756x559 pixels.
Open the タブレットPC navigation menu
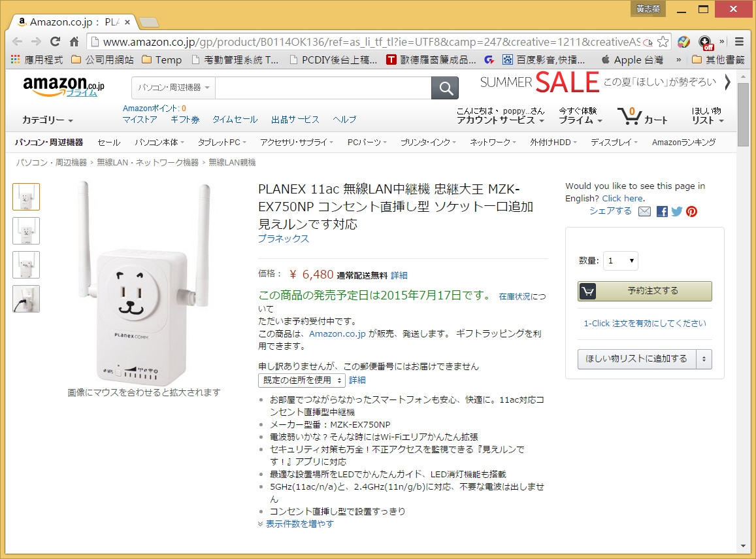click(x=222, y=143)
